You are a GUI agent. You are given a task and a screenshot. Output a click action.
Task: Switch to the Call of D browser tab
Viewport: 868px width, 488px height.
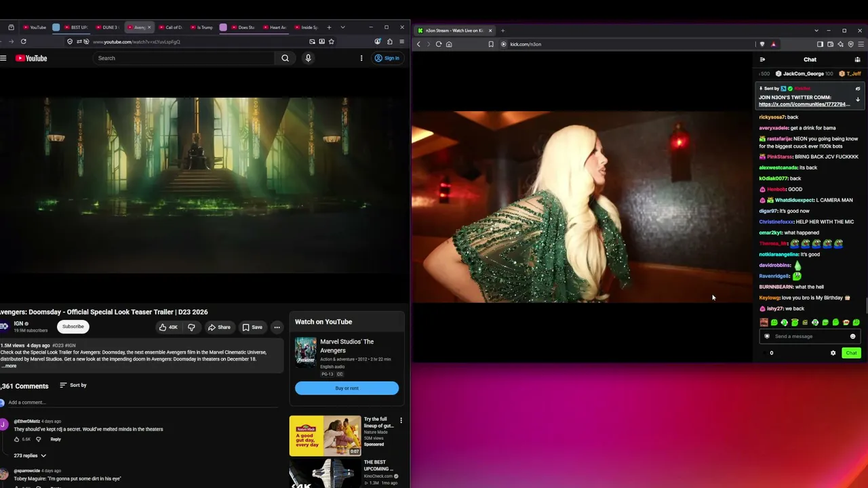(x=171, y=27)
